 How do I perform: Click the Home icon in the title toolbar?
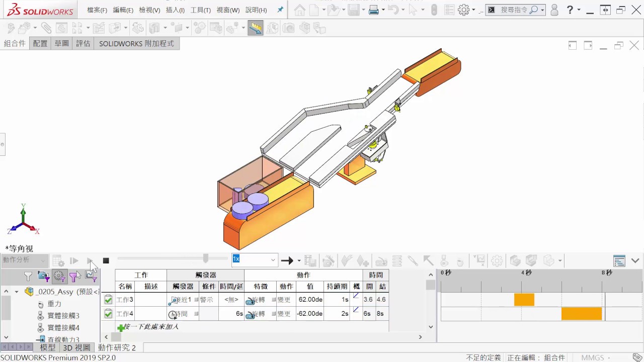(x=300, y=10)
